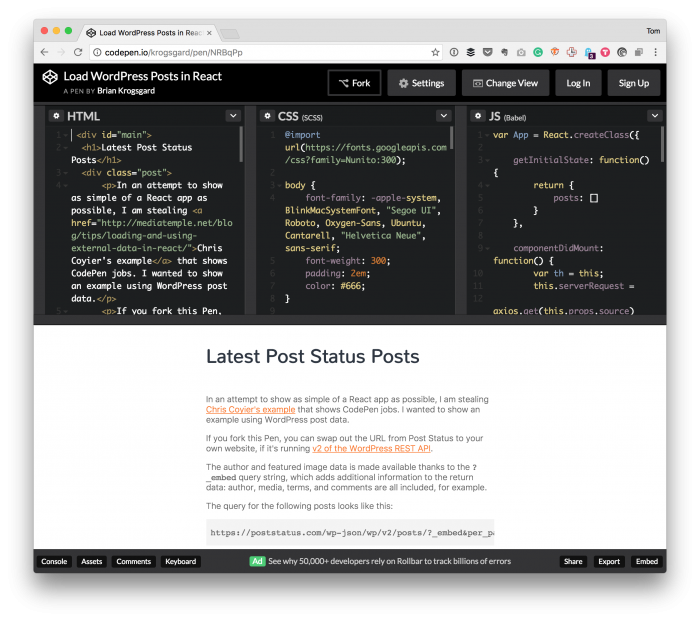Collapse code fold at HTML line 1
The width and height of the screenshot is (700, 621).
point(66,135)
